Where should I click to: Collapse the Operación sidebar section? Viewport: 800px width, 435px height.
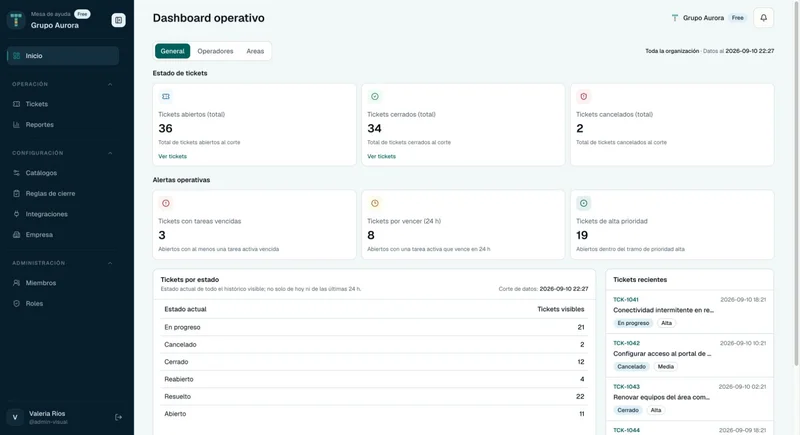(110, 84)
